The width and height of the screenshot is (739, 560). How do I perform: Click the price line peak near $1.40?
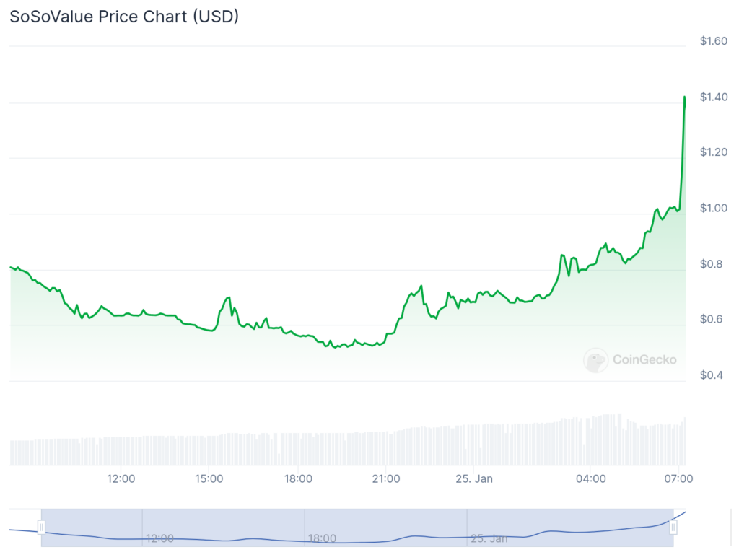click(x=684, y=97)
